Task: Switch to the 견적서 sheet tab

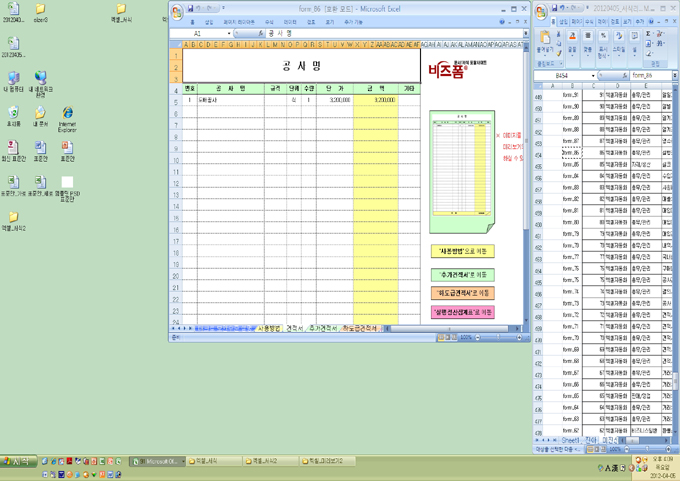Action: pos(294,328)
